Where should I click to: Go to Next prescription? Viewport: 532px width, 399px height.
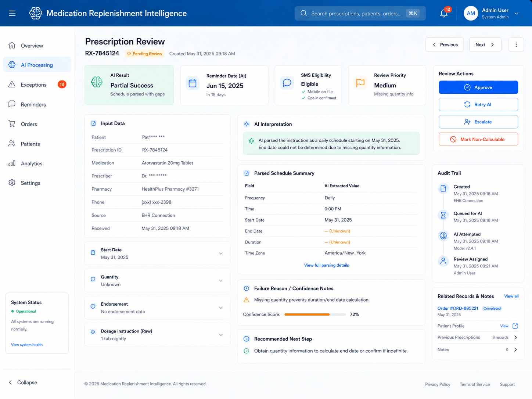pos(485,45)
